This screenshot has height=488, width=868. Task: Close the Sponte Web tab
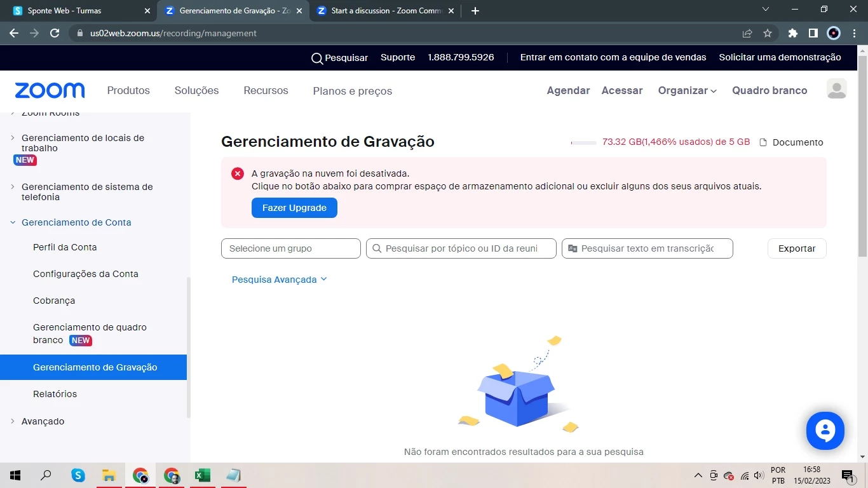coord(147,11)
